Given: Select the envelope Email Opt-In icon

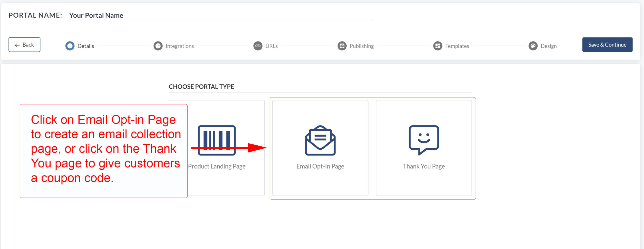Looking at the screenshot, I should (320, 140).
